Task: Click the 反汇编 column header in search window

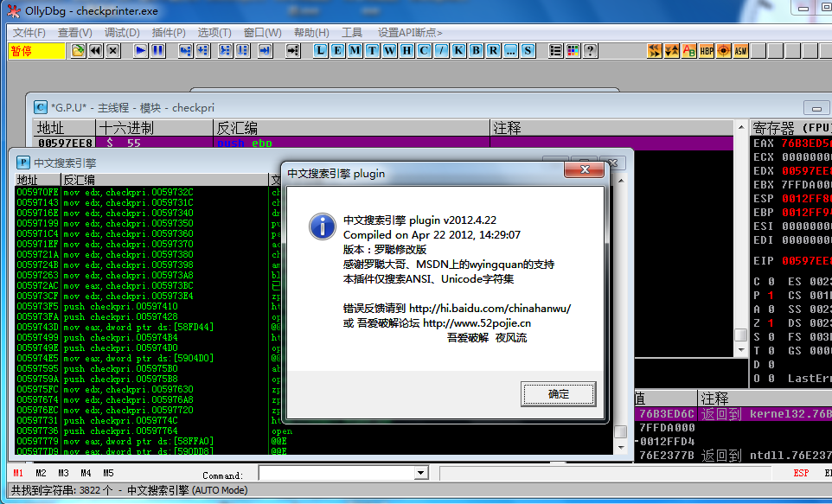Action: tap(165, 180)
